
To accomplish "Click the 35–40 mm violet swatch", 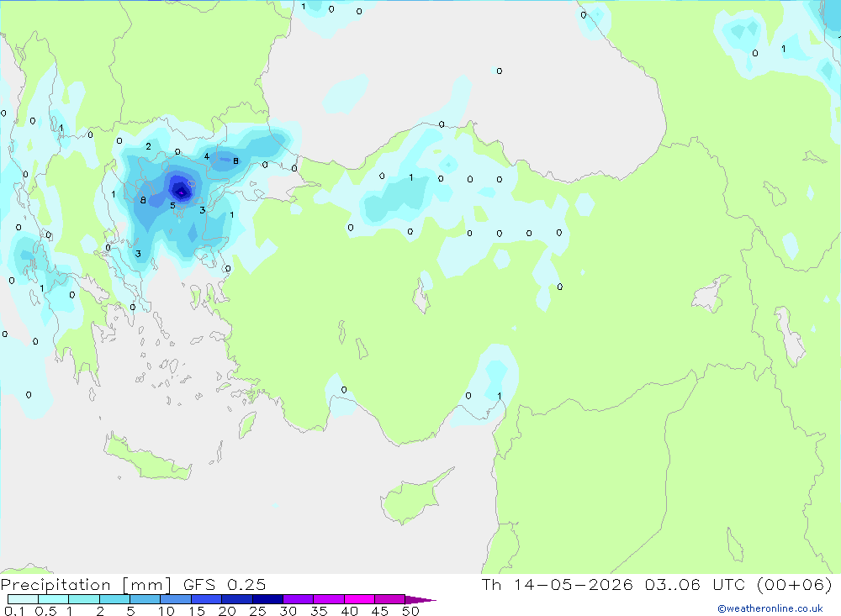I will pyautogui.click(x=329, y=599).
